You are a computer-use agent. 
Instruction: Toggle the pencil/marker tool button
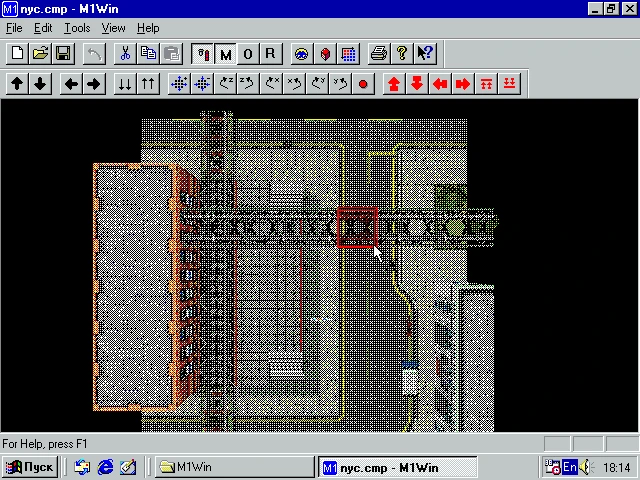(x=202, y=53)
